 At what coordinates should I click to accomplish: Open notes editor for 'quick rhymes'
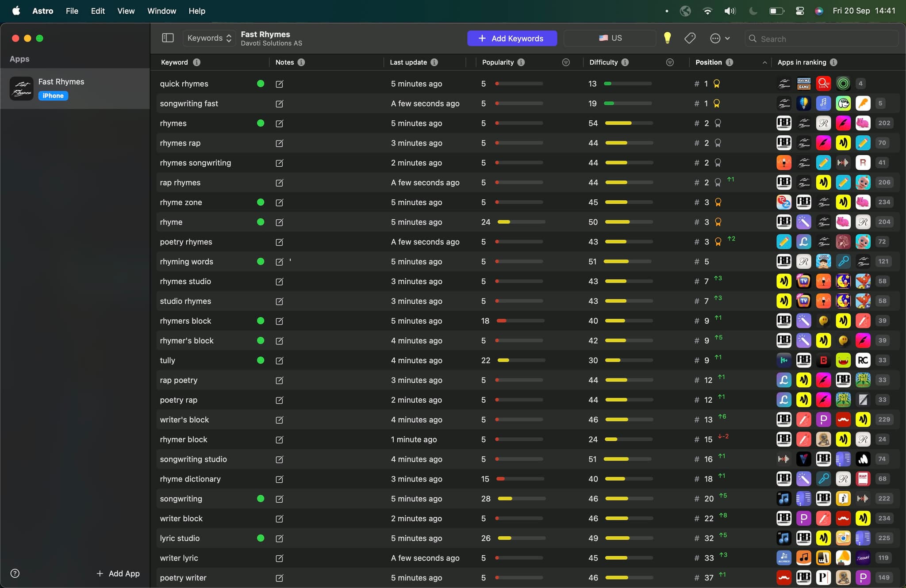click(279, 84)
